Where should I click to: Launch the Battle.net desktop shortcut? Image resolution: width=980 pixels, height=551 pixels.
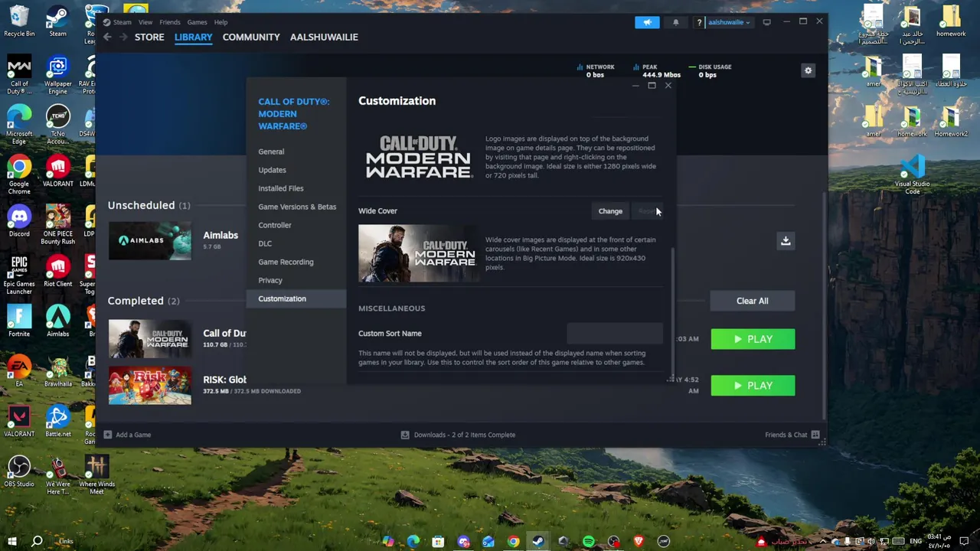click(x=57, y=421)
